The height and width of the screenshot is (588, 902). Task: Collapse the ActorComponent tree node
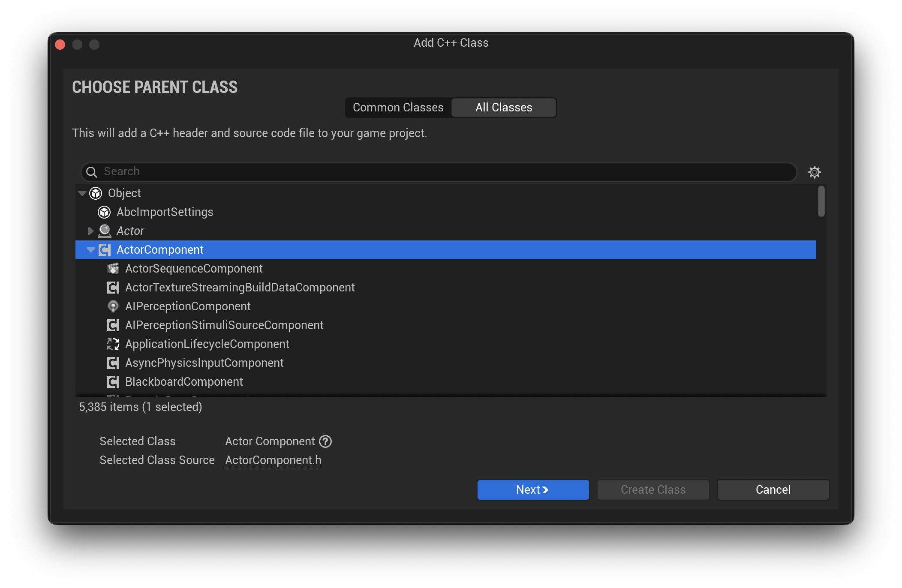tap(90, 249)
